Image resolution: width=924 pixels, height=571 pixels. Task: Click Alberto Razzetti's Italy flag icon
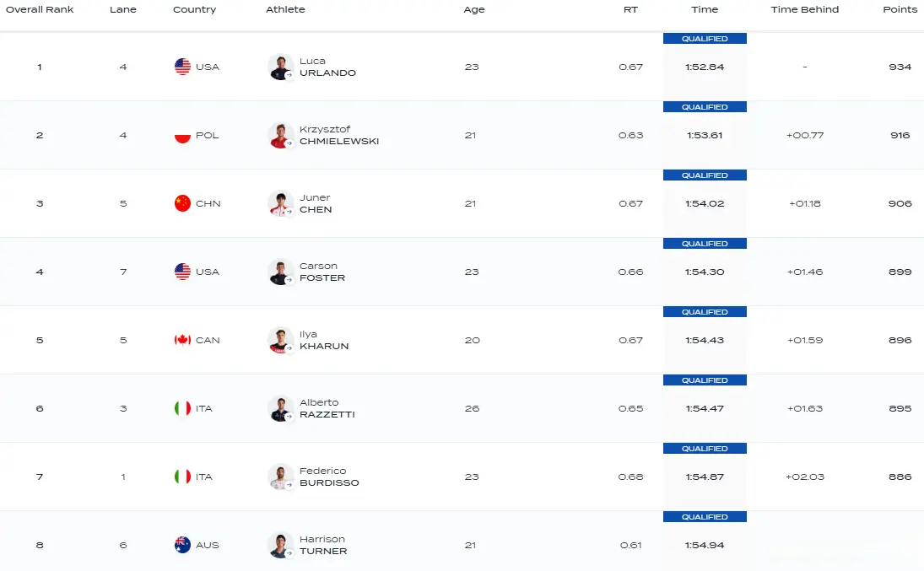pyautogui.click(x=182, y=408)
